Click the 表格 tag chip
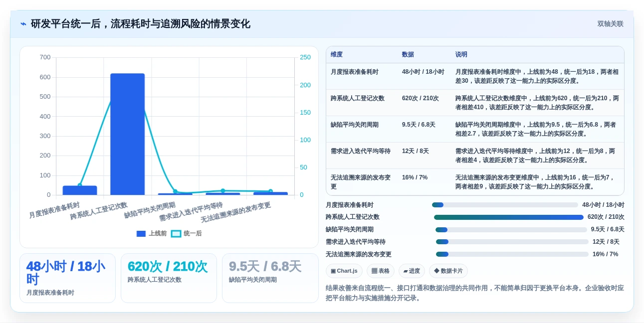The width and height of the screenshot is (644, 323). point(381,271)
